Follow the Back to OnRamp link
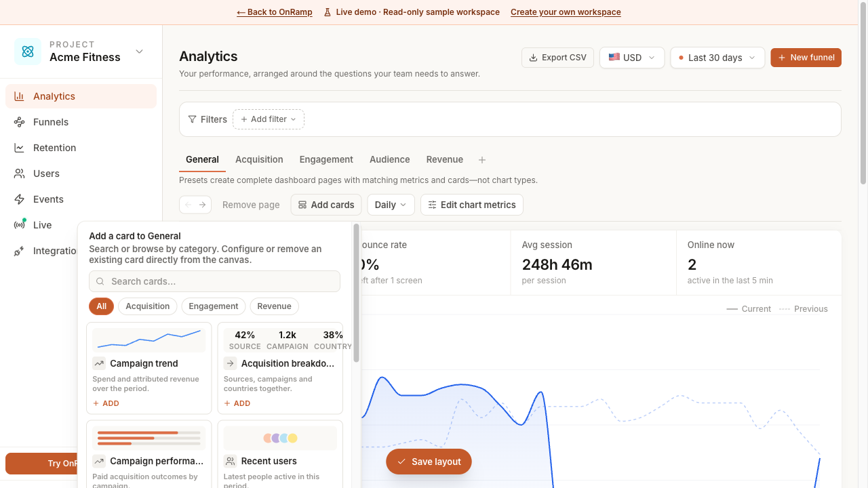The image size is (868, 488). [275, 12]
